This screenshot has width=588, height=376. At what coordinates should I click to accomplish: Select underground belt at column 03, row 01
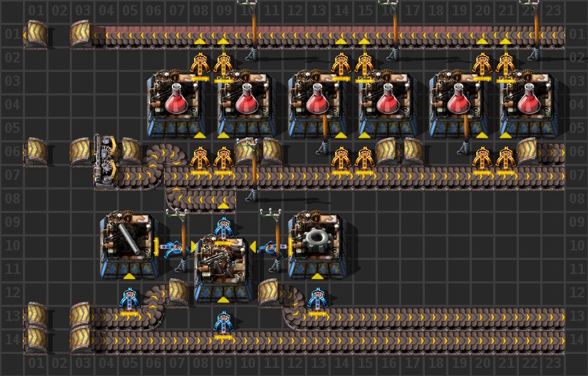click(82, 35)
